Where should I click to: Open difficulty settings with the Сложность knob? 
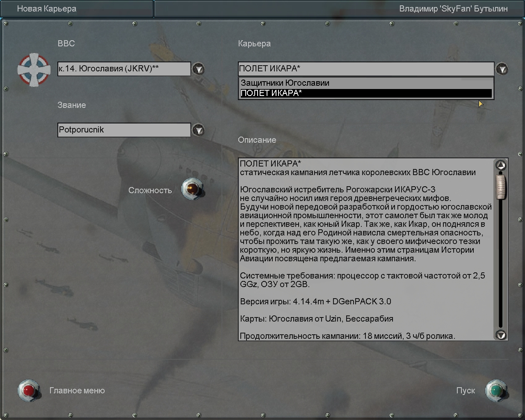[x=192, y=189]
